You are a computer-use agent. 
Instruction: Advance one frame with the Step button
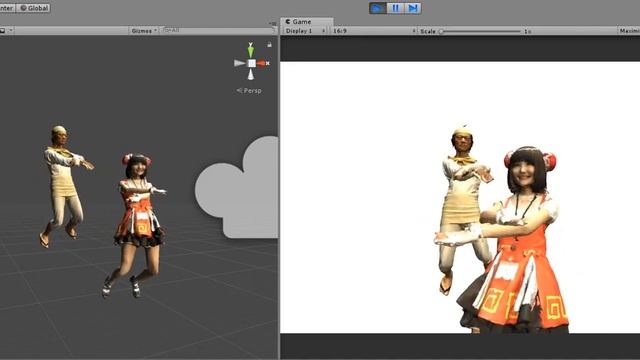point(413,8)
